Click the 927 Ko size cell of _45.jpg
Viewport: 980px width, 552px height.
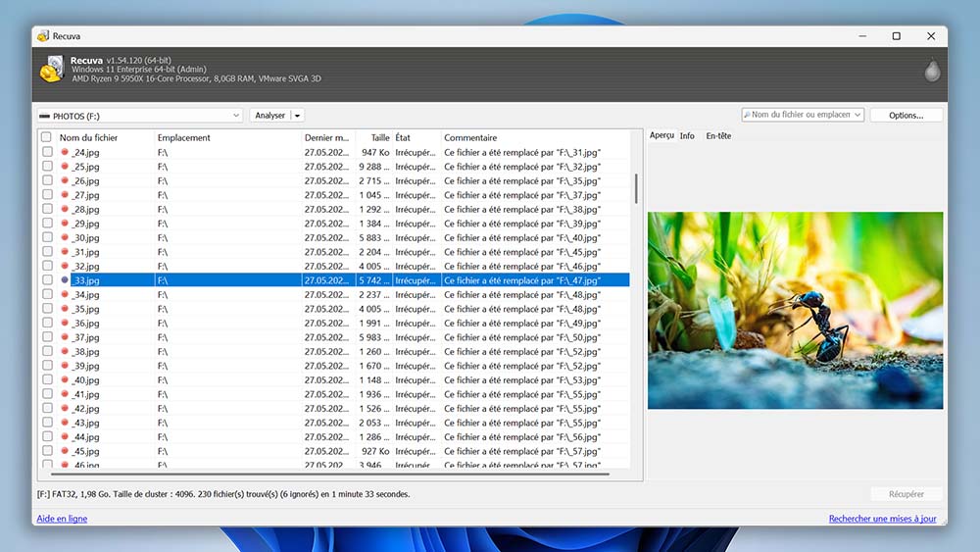[375, 451]
